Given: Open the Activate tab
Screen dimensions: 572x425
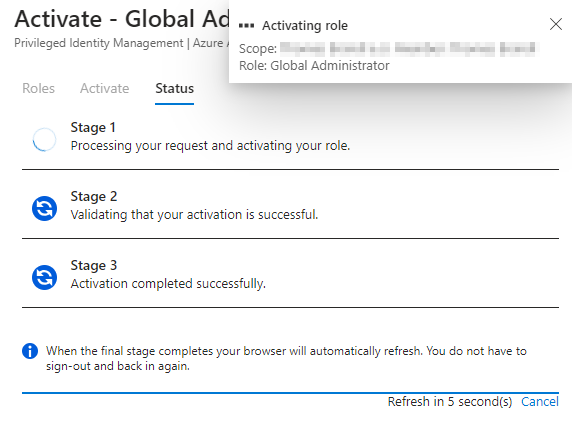Looking at the screenshot, I should pyautogui.click(x=104, y=88).
